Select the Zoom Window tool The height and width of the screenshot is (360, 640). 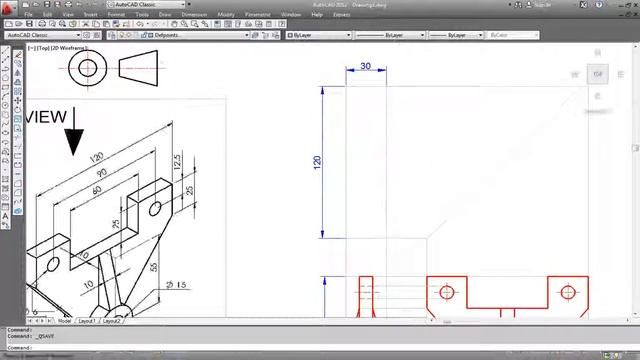(194, 24)
